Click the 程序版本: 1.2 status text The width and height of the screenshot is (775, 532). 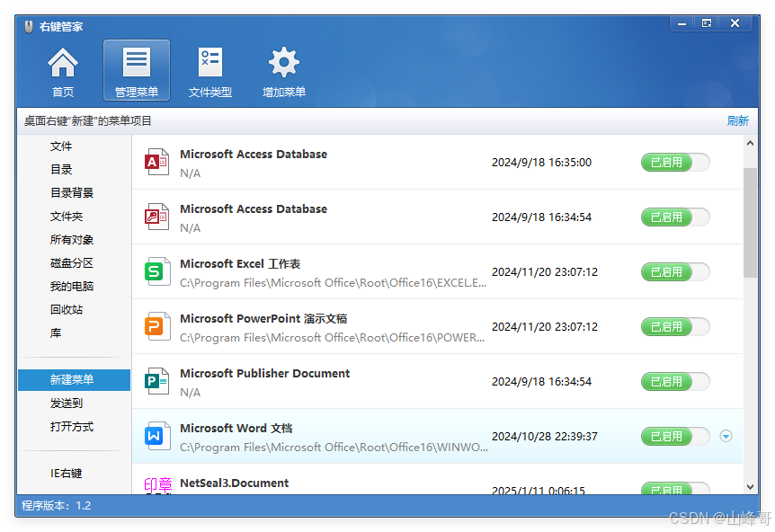tap(56, 506)
